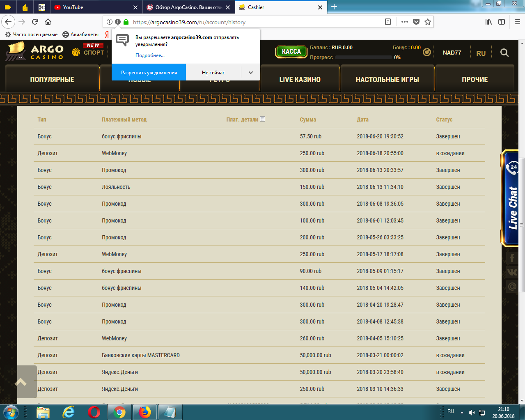Open the ПРОЧИЕ category
525x420 pixels.
coord(475,80)
